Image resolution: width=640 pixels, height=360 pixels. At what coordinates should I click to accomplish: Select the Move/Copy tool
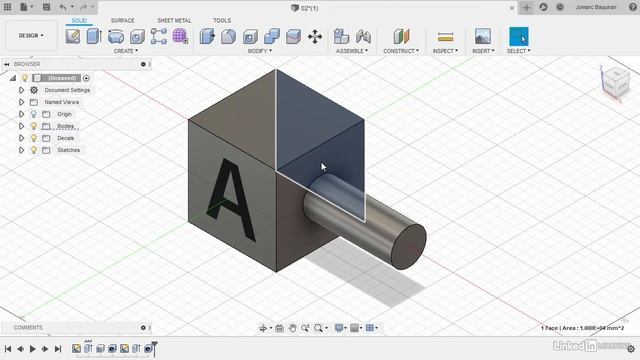315,37
